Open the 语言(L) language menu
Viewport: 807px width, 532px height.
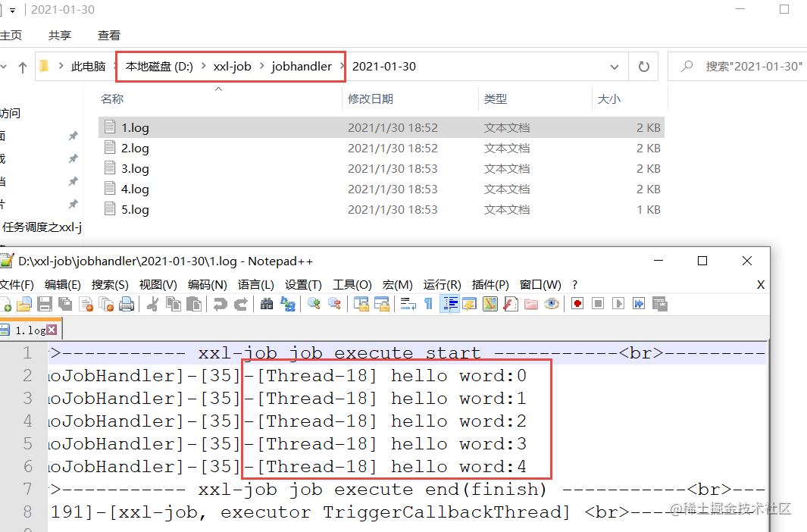256,284
